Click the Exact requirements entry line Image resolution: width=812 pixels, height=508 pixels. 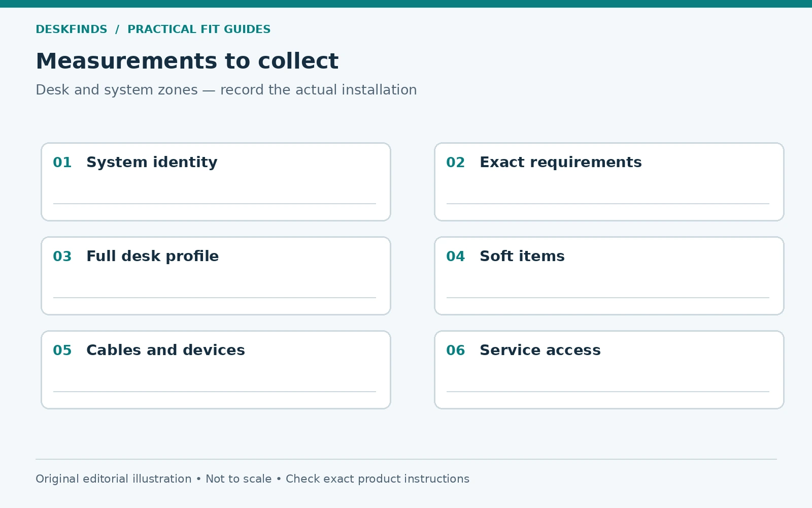coord(608,204)
